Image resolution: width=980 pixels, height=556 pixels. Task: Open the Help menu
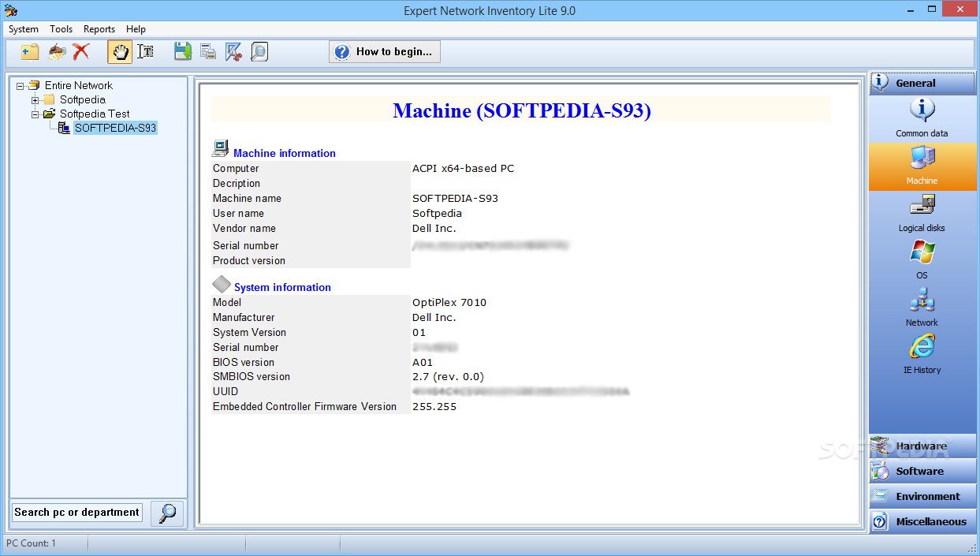coord(136,29)
